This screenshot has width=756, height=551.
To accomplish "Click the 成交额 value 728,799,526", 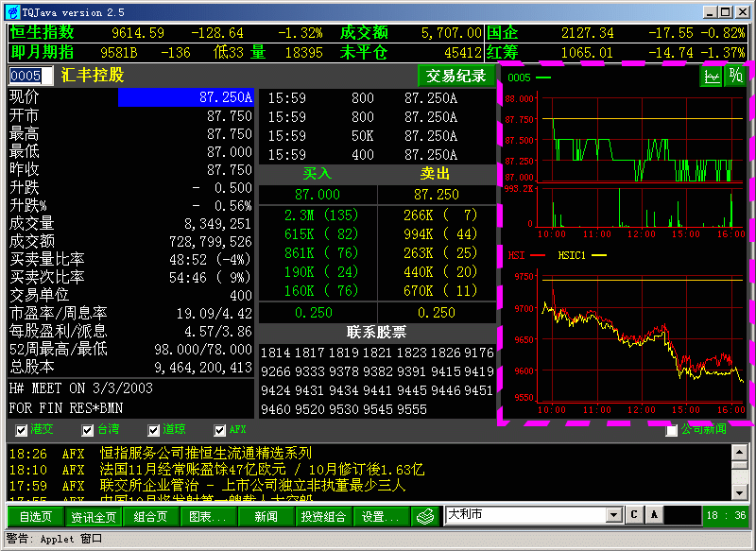I will [x=211, y=242].
